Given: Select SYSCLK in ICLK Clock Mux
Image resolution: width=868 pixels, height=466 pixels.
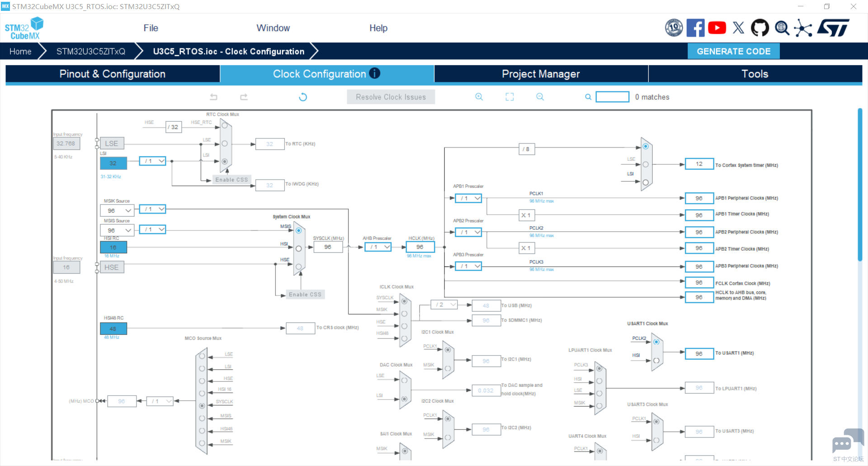Looking at the screenshot, I should (404, 301).
